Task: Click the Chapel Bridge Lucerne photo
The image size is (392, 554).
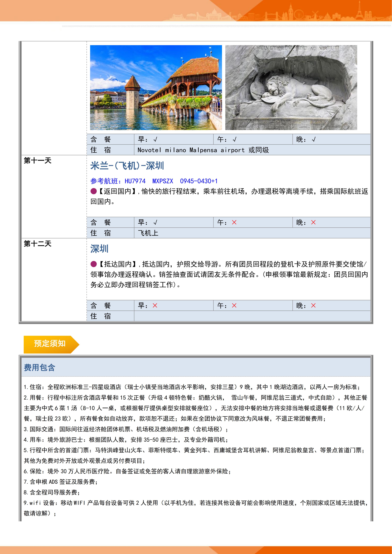Action: 156,87
